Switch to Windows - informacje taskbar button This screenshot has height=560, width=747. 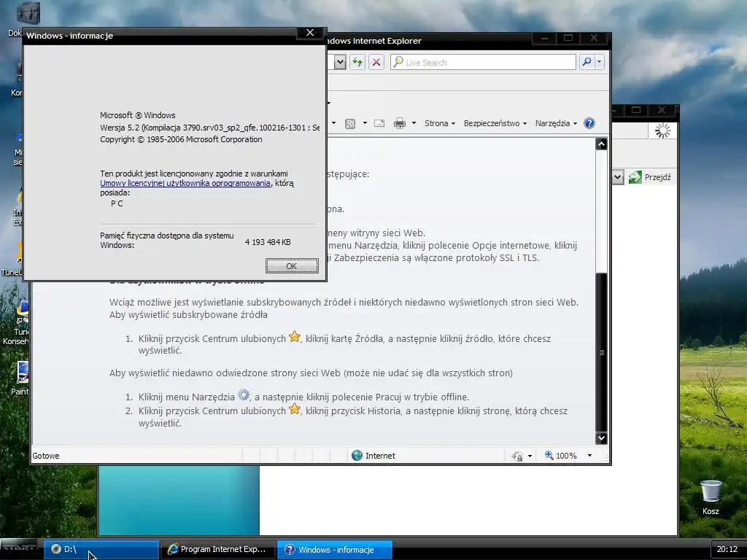pyautogui.click(x=334, y=550)
